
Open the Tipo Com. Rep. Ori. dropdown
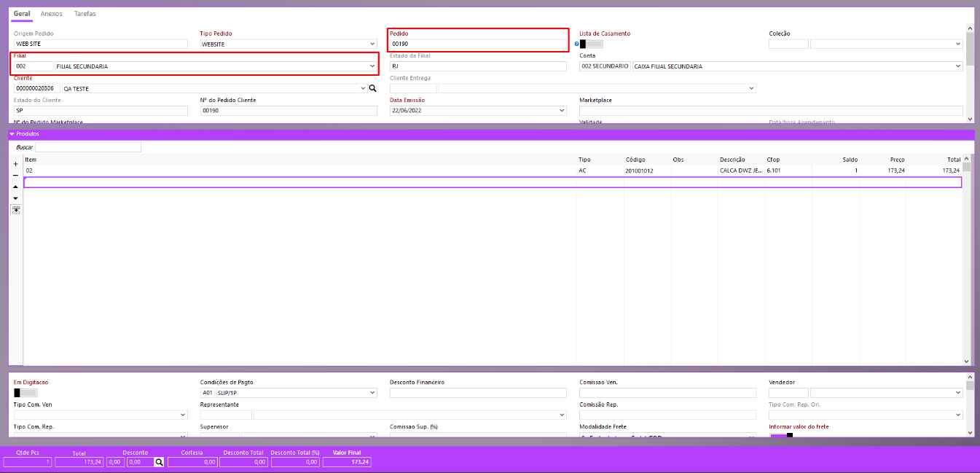click(x=958, y=415)
